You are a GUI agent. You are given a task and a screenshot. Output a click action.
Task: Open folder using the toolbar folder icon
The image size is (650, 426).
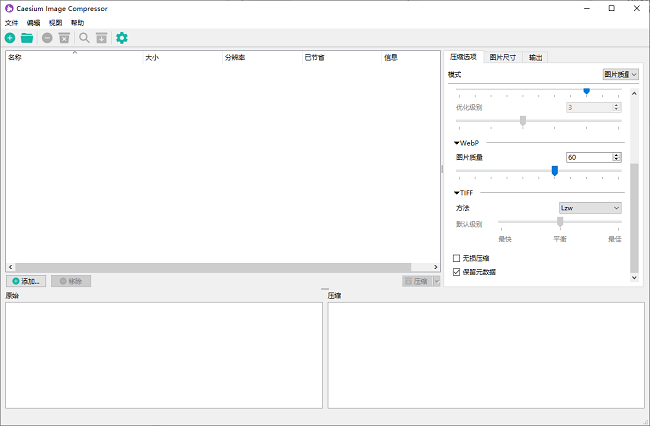tap(27, 38)
